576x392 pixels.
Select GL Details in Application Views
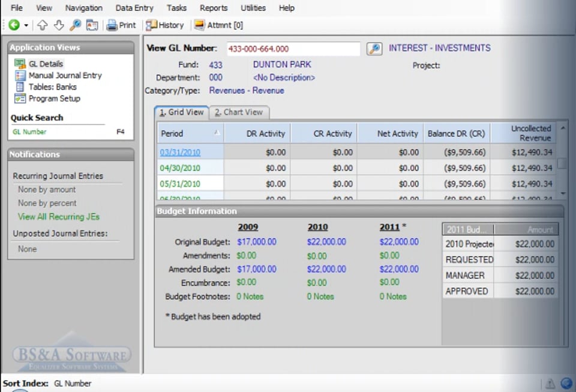coord(46,64)
